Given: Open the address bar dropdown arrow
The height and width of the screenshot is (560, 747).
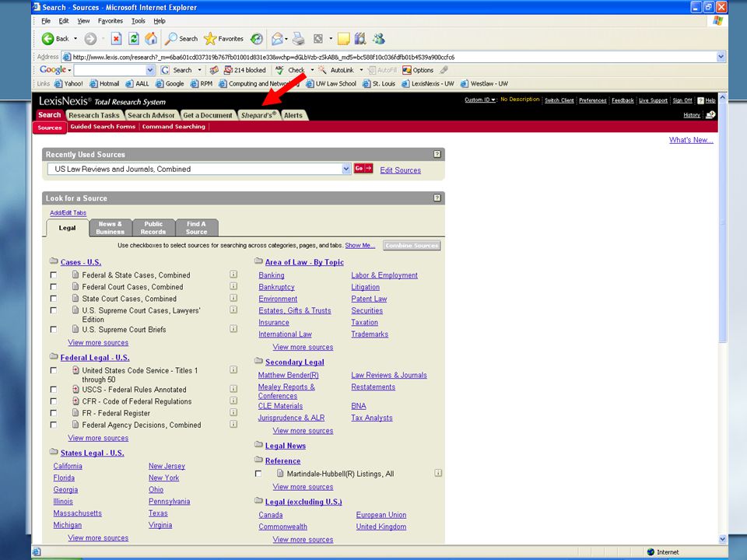Looking at the screenshot, I should click(x=721, y=57).
